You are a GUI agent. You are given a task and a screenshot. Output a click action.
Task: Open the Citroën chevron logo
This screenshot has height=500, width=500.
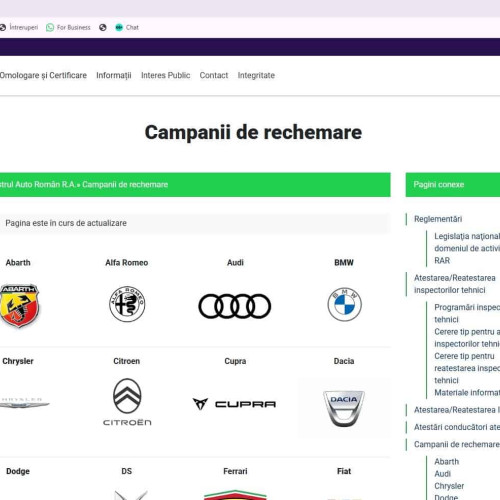point(127,402)
